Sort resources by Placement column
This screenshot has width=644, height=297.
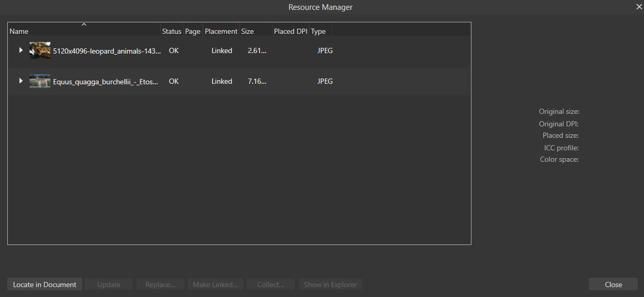(221, 31)
